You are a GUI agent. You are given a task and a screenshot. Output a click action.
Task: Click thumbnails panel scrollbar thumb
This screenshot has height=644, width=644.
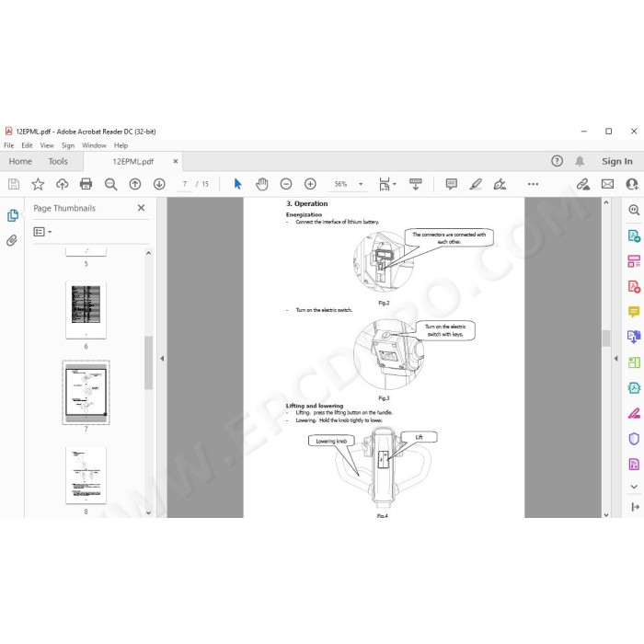click(x=148, y=362)
